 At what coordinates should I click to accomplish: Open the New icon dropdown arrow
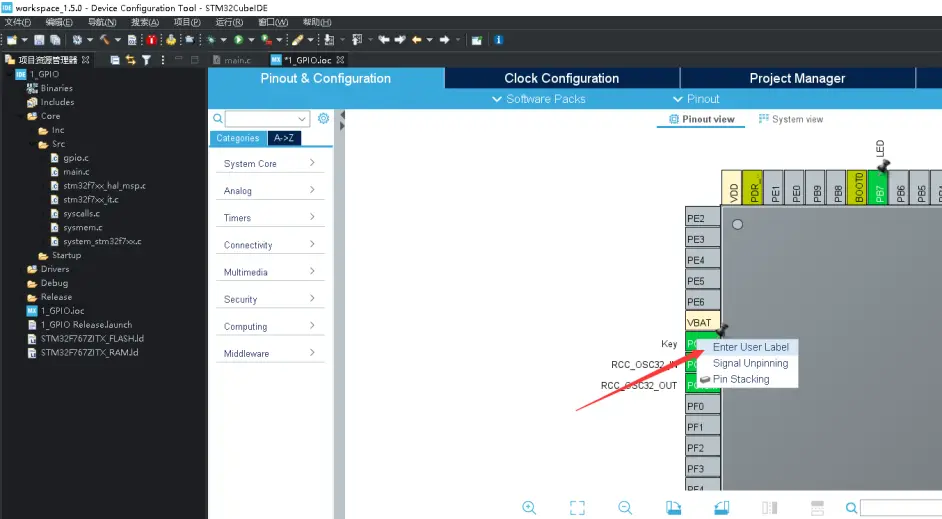click(25, 40)
